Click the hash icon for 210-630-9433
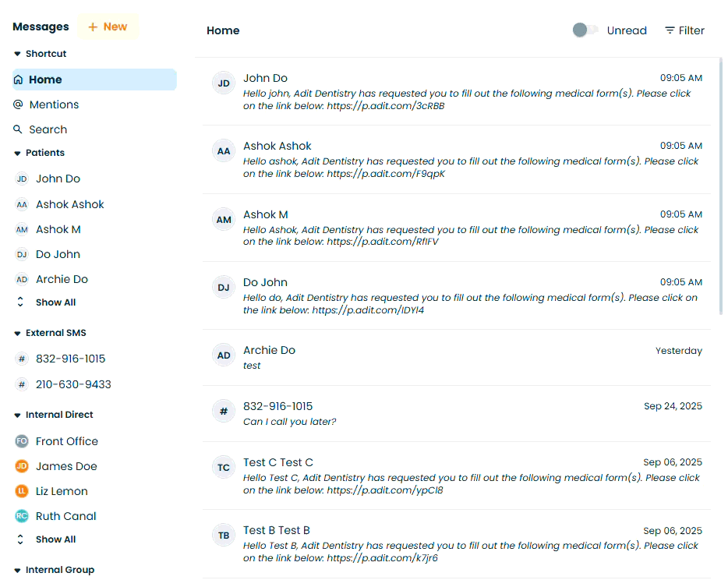 [x=22, y=384]
